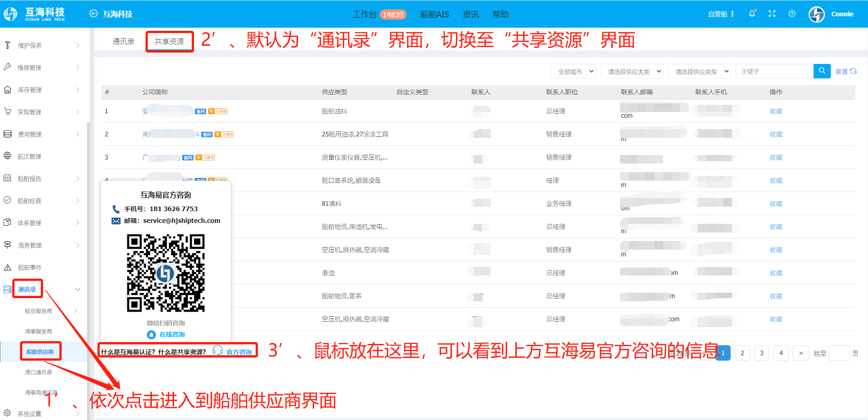Open the 全部城市 dropdown
868x420 pixels.
573,71
